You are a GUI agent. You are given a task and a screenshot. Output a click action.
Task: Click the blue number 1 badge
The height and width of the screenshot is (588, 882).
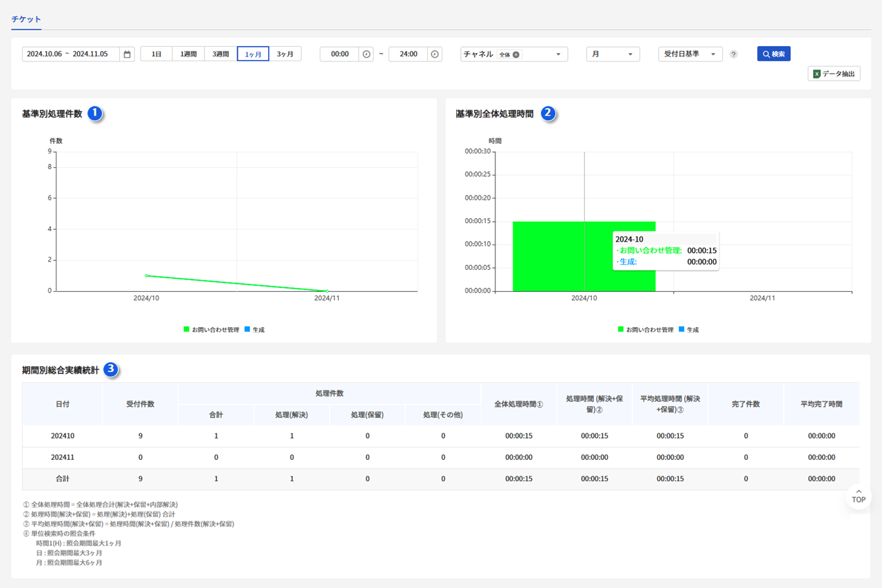pos(96,114)
